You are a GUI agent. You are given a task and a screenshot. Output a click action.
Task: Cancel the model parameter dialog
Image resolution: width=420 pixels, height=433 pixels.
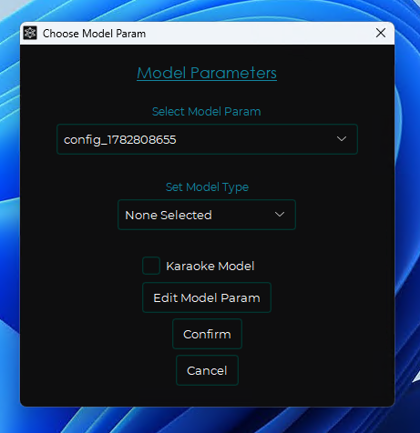[x=207, y=370]
